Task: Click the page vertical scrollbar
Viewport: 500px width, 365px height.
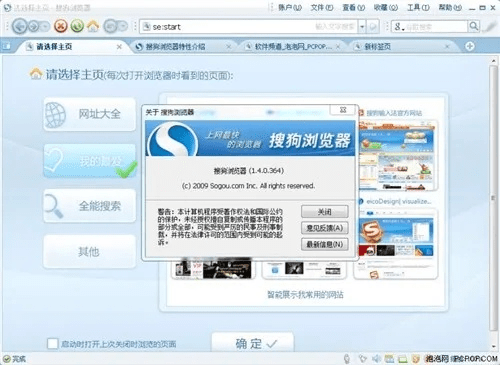Action: click(494, 198)
